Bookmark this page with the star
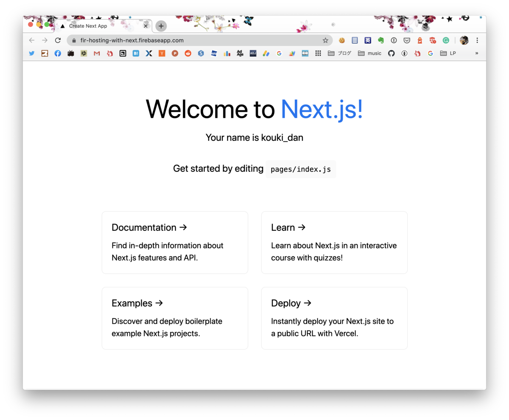 (325, 40)
